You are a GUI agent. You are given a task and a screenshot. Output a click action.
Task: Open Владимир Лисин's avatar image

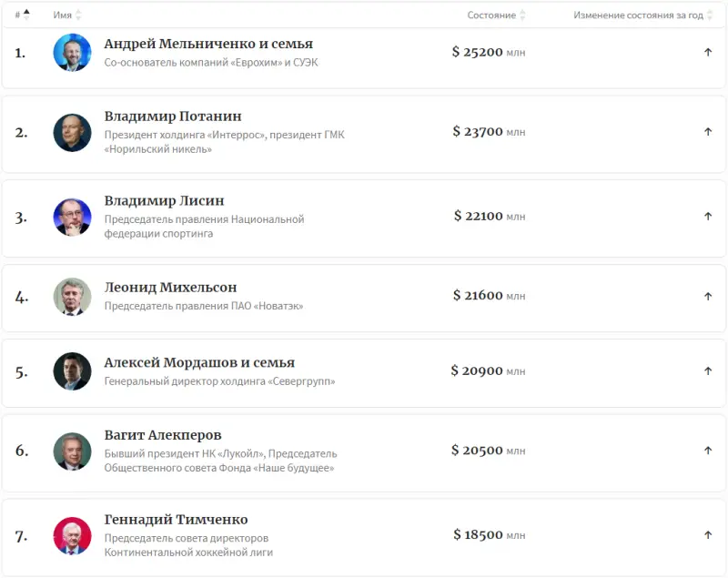coord(72,218)
